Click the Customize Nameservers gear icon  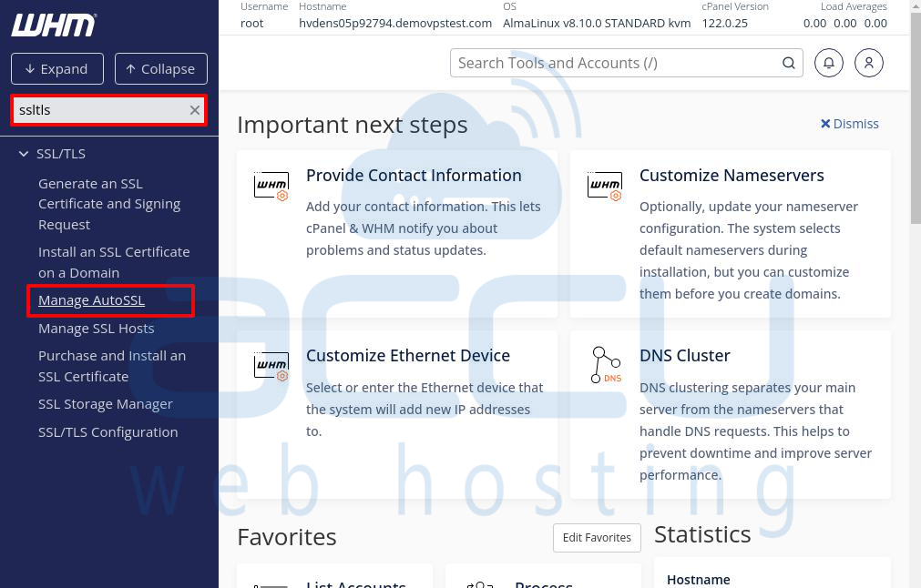[604, 186]
